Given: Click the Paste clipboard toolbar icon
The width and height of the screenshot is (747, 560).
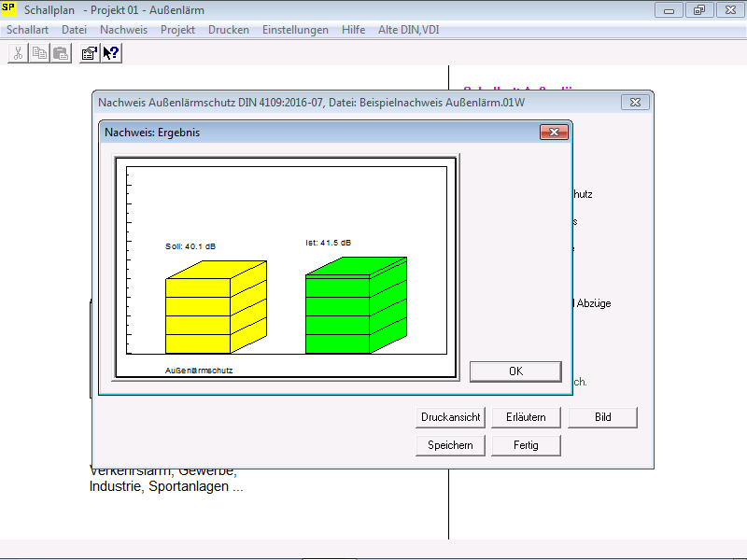Looking at the screenshot, I should pyautogui.click(x=61, y=53).
